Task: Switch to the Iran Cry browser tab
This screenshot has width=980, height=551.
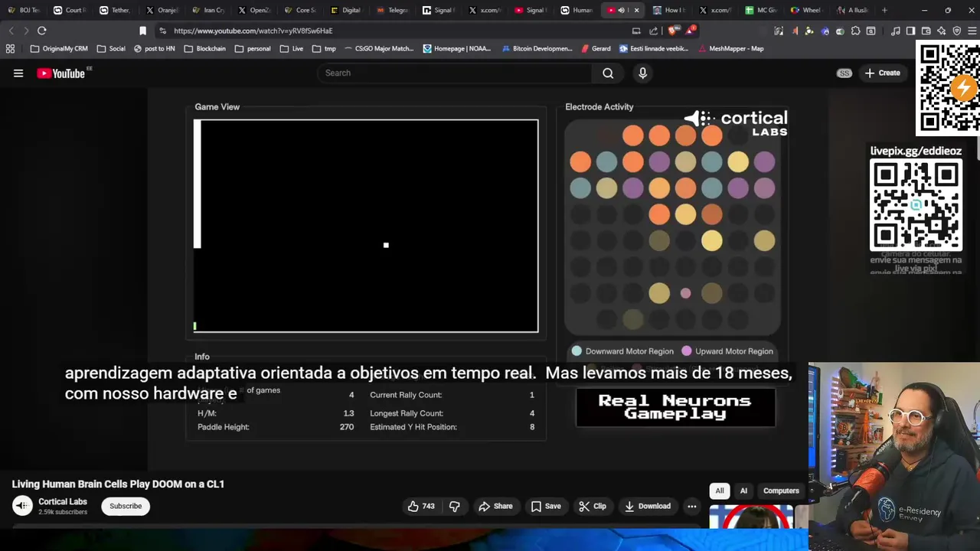Action: pos(207,10)
